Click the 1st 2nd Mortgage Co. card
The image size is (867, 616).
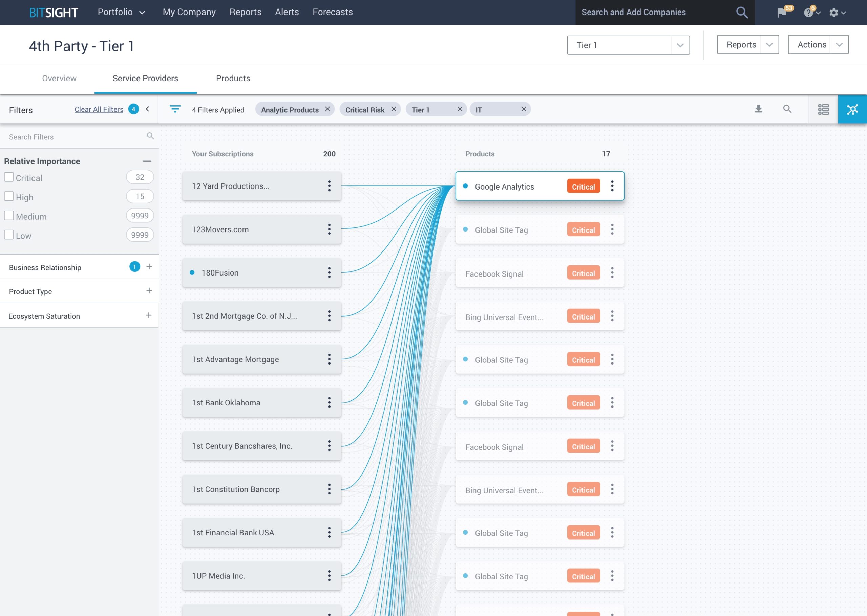(262, 315)
